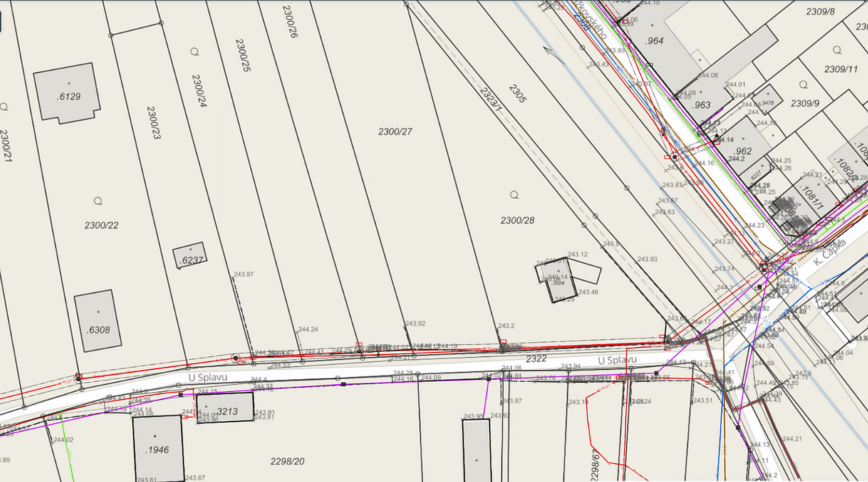This screenshot has height=482, width=868.
Task: Select building number .1946
Action: click(x=157, y=450)
